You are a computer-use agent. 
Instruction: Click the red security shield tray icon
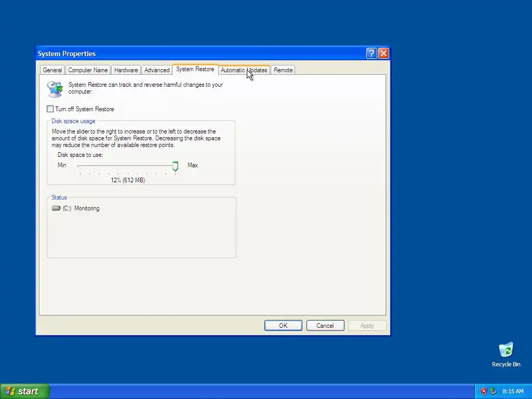pyautogui.click(x=484, y=391)
